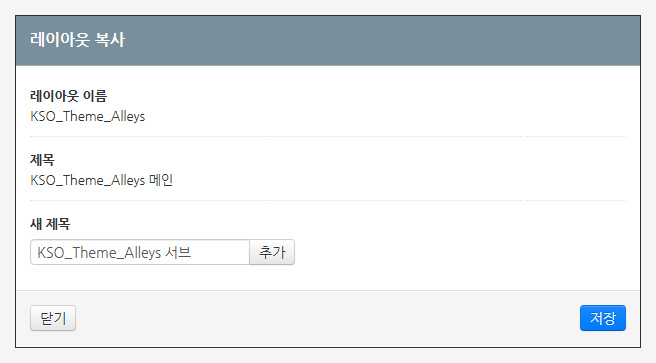656x363 pixels.
Task: Click the gray footer between 닫기 and 저장
Action: click(326, 318)
